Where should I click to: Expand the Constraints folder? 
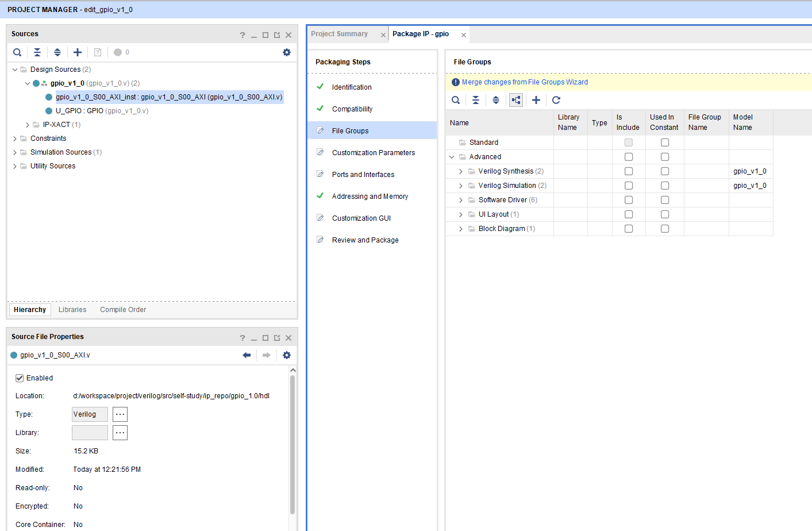click(x=15, y=138)
